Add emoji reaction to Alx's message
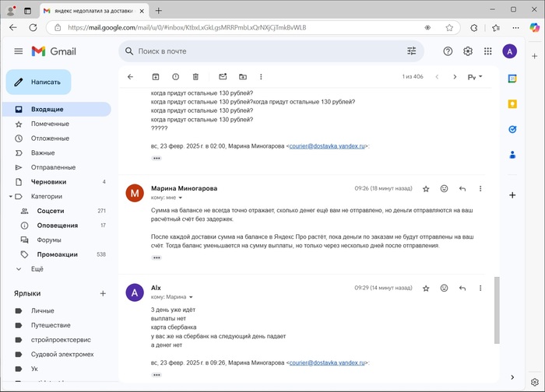The width and height of the screenshot is (545, 392). click(x=444, y=288)
